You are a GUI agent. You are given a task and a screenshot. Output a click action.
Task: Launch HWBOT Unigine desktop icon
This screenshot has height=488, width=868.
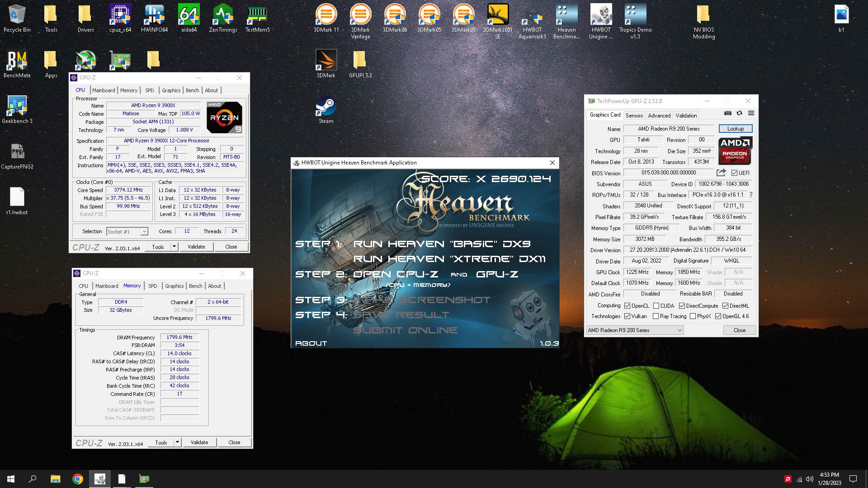(x=601, y=21)
